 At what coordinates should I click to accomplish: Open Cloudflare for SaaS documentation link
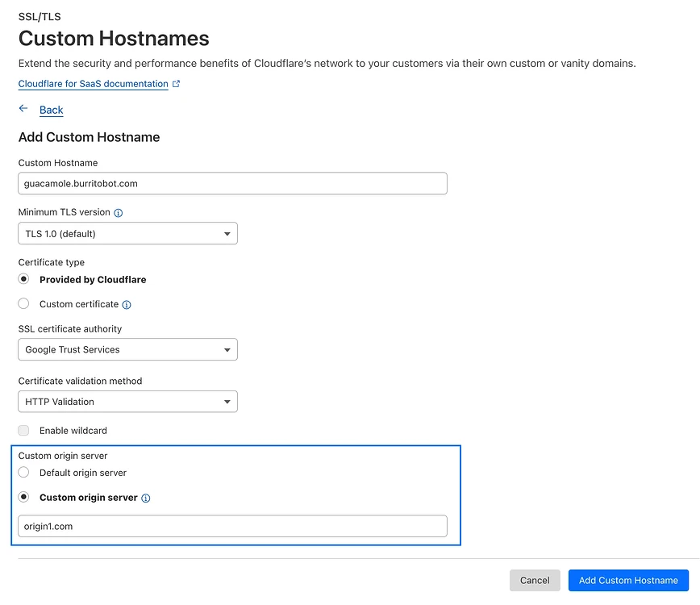click(x=93, y=84)
